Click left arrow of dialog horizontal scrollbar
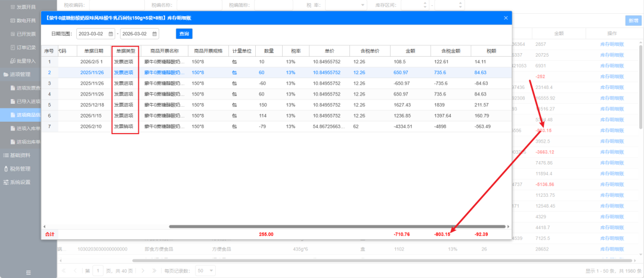This screenshot has width=644, height=278. (44, 226)
